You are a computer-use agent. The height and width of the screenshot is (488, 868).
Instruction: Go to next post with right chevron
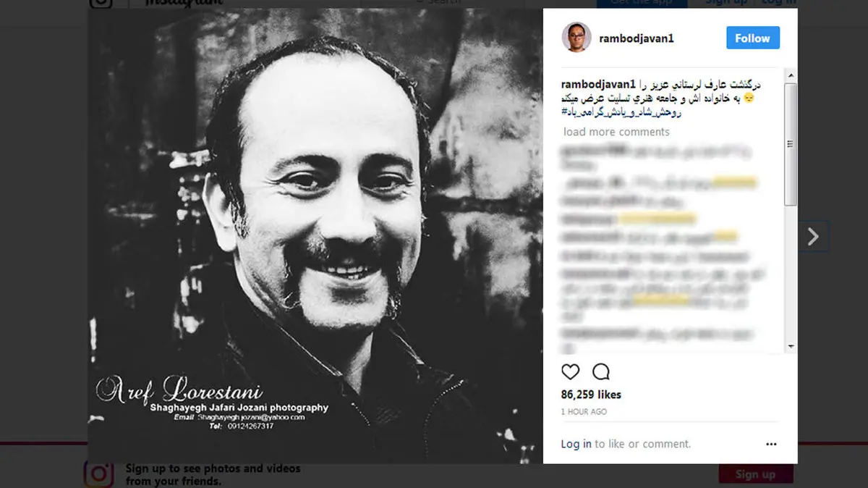(x=813, y=237)
